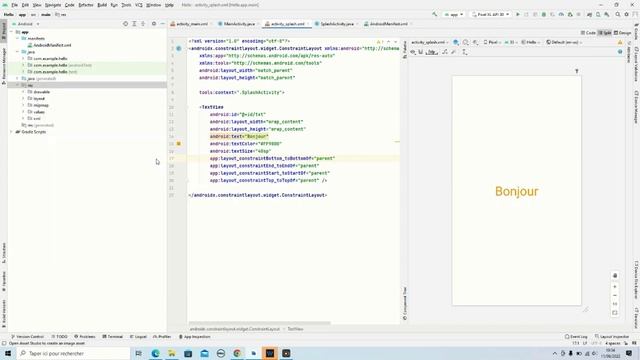Click the gutter class icon on line 2

[179, 49]
